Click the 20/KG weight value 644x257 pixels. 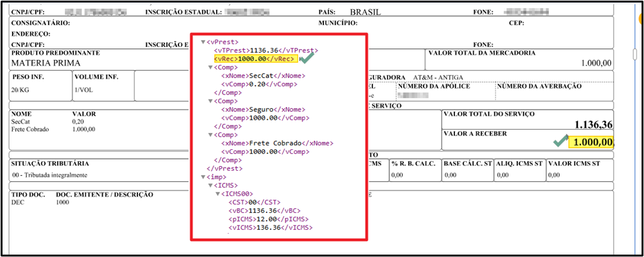click(21, 91)
